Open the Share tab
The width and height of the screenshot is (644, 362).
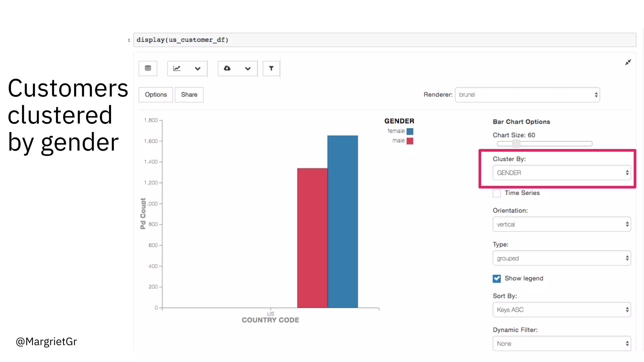pyautogui.click(x=189, y=95)
